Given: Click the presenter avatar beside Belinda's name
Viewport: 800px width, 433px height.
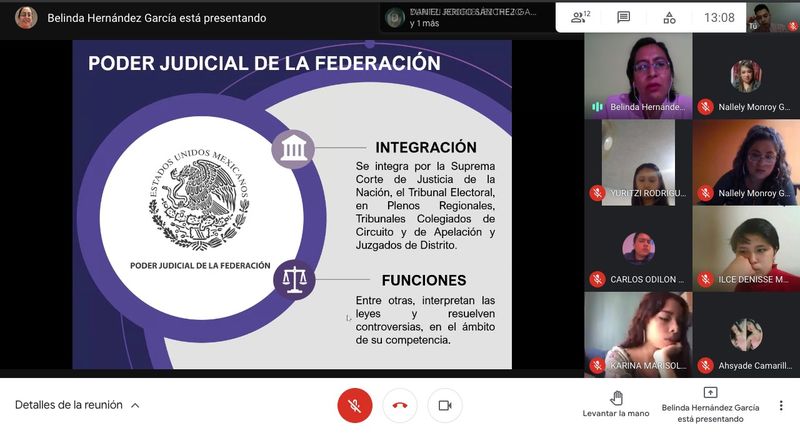Looking at the screenshot, I should [x=26, y=18].
